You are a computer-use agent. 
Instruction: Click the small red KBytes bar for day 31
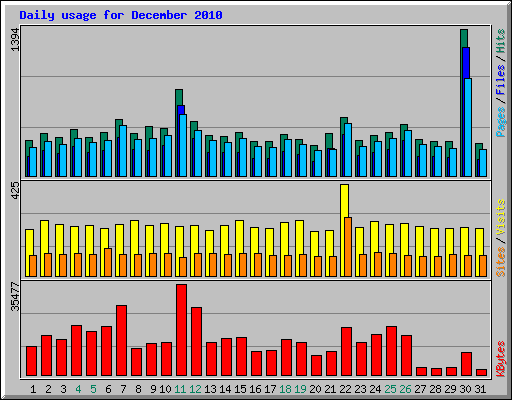coord(481,372)
